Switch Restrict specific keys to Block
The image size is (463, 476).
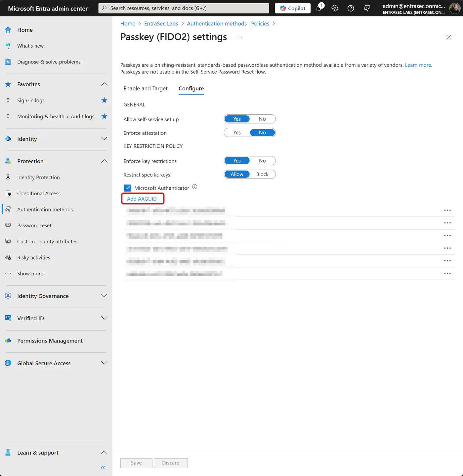[x=262, y=174]
